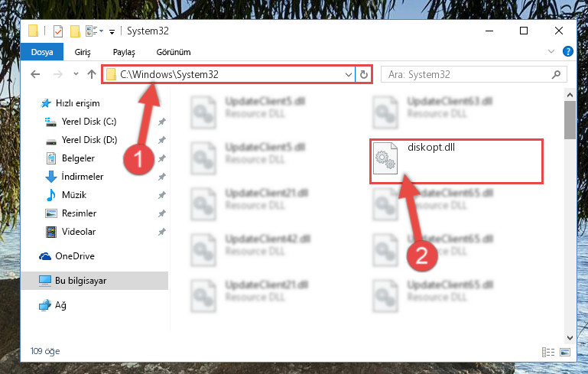Click the Back navigation arrow
The image size is (588, 374).
35,74
